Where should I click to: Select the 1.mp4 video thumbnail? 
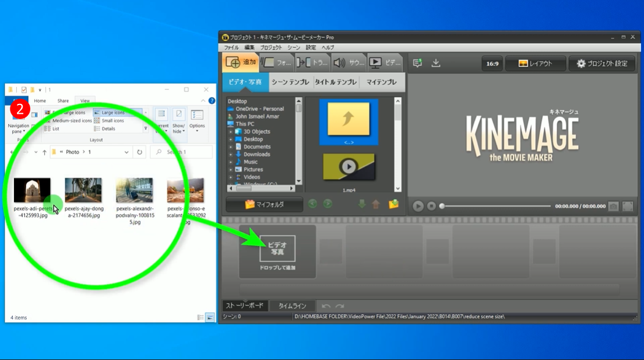tap(349, 167)
